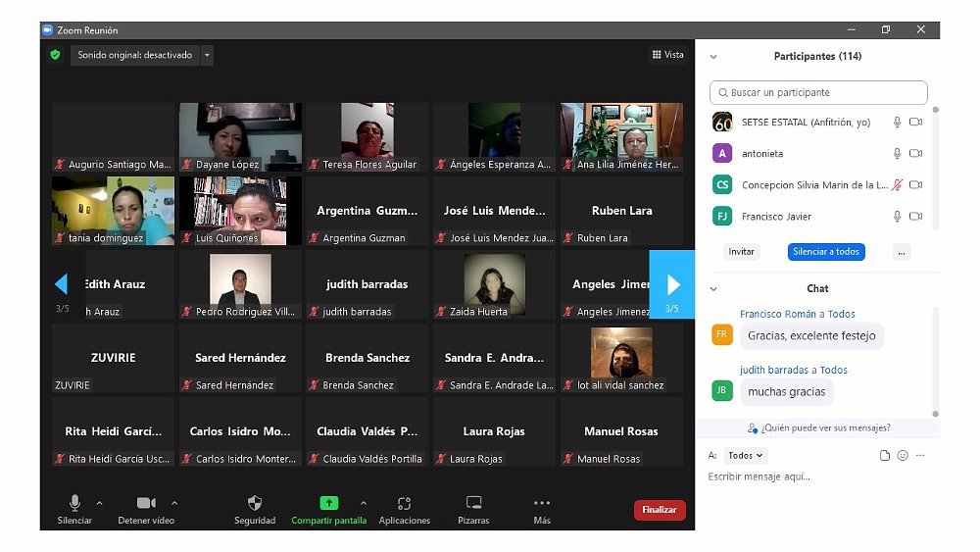Image resolution: width=980 pixels, height=552 pixels.
Task: Open the Vista layout menu
Action: pos(668,55)
